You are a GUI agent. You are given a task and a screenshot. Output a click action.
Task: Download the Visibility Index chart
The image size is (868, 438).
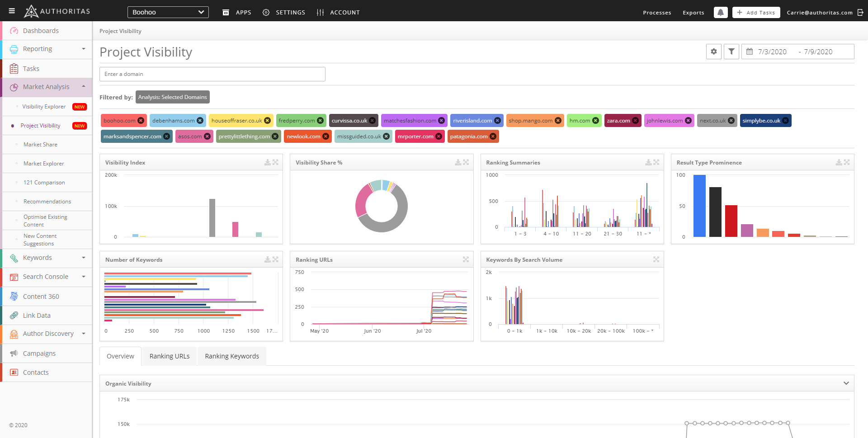tap(268, 162)
